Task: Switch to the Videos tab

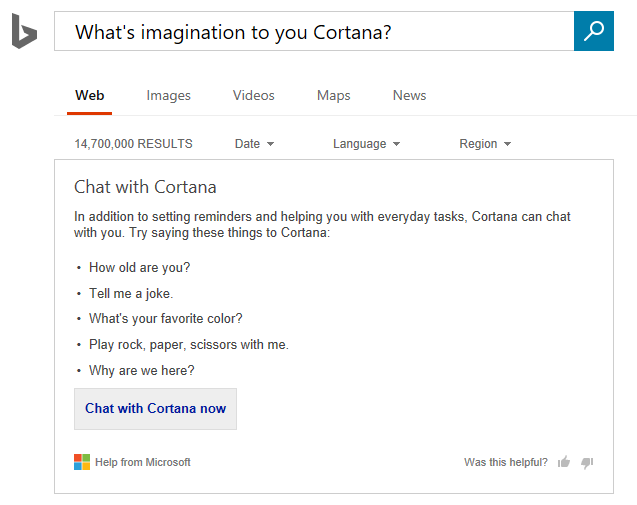Action: tap(254, 96)
